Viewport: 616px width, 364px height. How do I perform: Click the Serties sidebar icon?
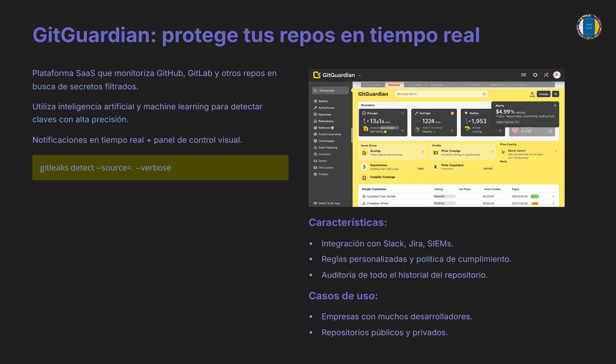tap(315, 101)
